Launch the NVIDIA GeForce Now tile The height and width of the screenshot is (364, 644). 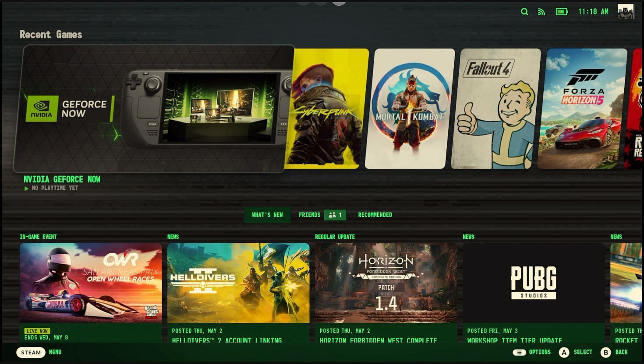coord(153,108)
